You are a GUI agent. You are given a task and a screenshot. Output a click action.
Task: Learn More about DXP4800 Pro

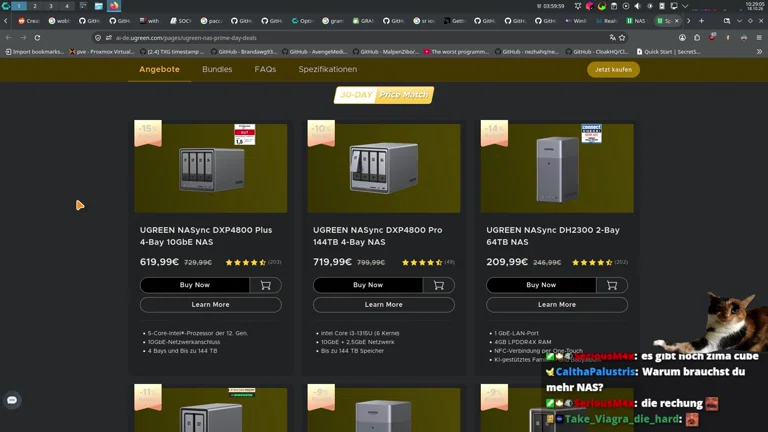(x=384, y=305)
